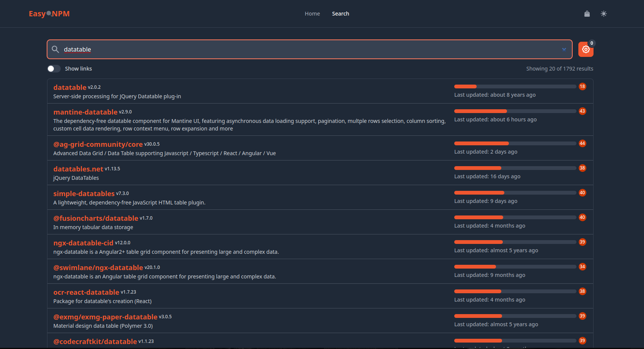Open simple-datatables package page
This screenshot has width=644, height=349.
(84, 193)
